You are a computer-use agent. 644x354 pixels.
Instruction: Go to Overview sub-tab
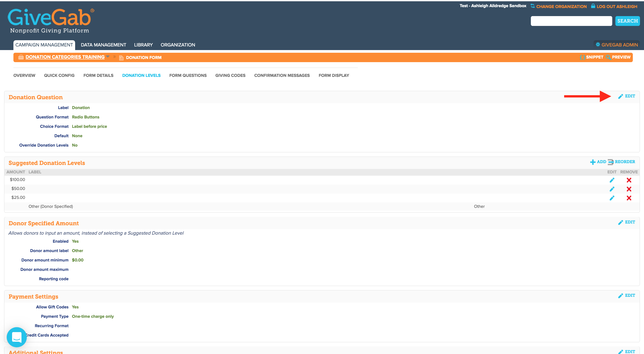tap(24, 76)
